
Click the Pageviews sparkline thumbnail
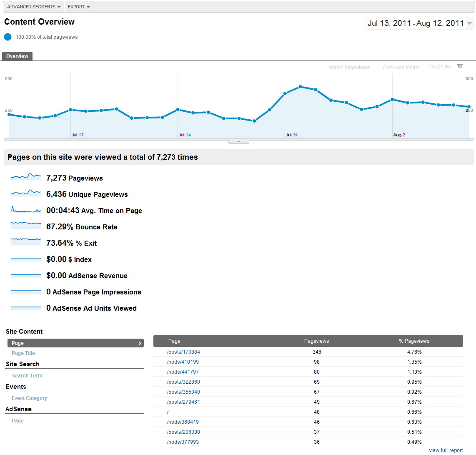[26, 177]
